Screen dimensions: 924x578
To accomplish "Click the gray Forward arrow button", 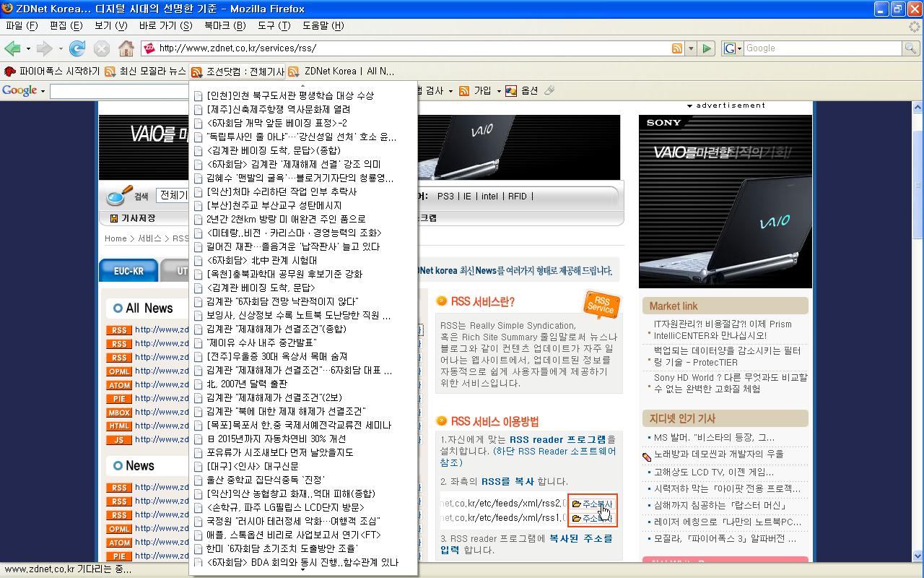I will (x=45, y=48).
